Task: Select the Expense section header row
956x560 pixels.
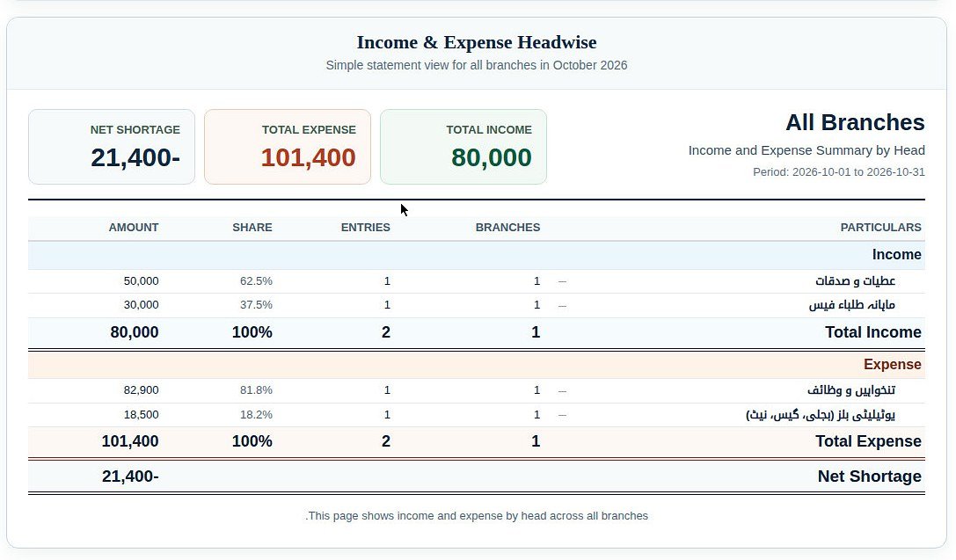Action: click(476, 365)
